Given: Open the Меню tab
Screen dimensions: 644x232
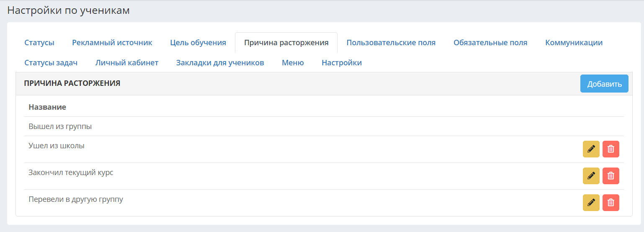Looking at the screenshot, I should (x=293, y=63).
